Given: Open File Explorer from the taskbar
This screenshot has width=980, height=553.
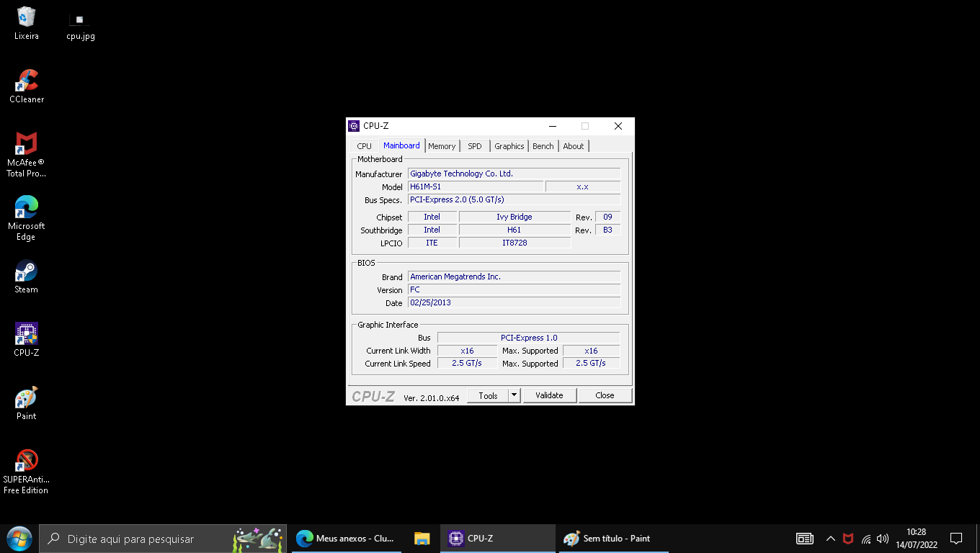Looking at the screenshot, I should point(422,539).
